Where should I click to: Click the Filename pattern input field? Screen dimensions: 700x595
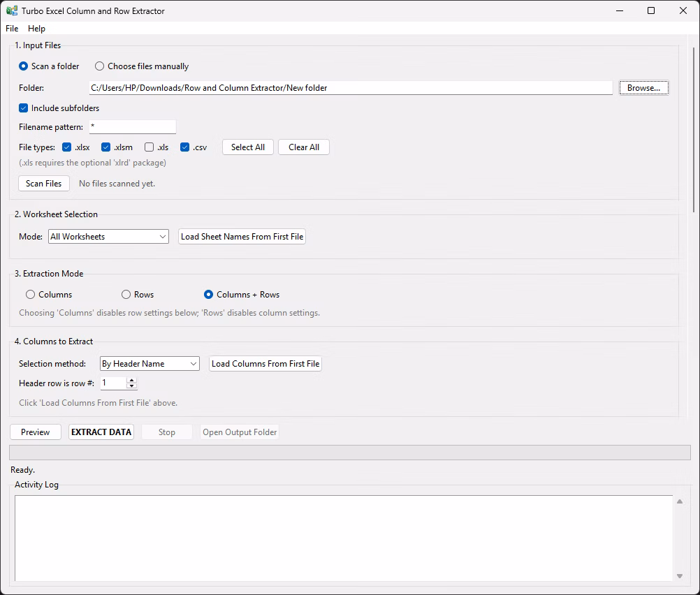point(133,127)
